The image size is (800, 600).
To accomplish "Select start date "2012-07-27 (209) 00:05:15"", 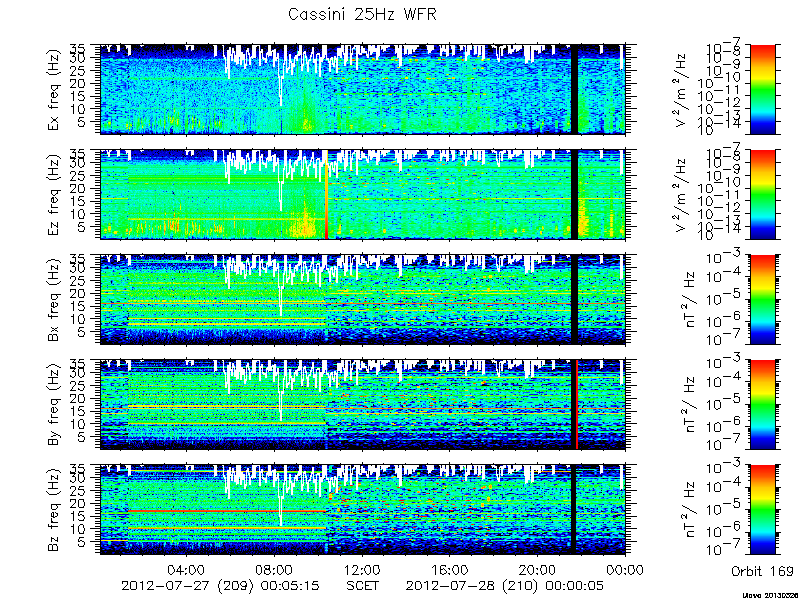I will click(x=220, y=586).
